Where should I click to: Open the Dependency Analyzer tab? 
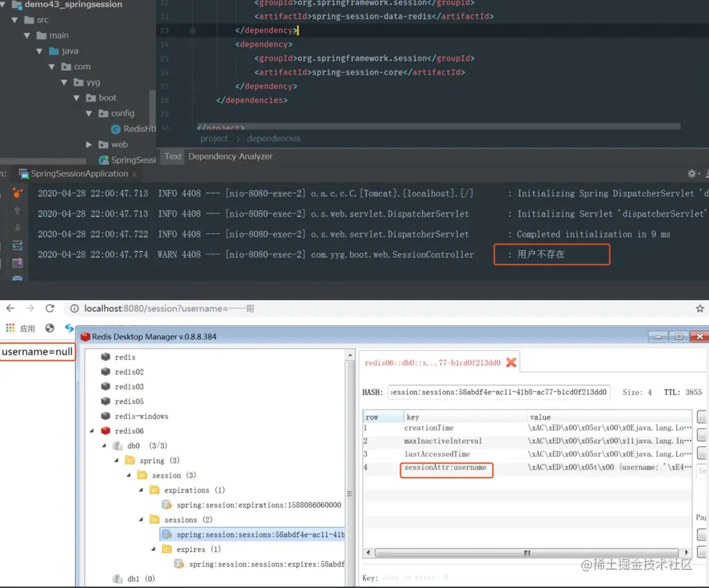click(230, 157)
